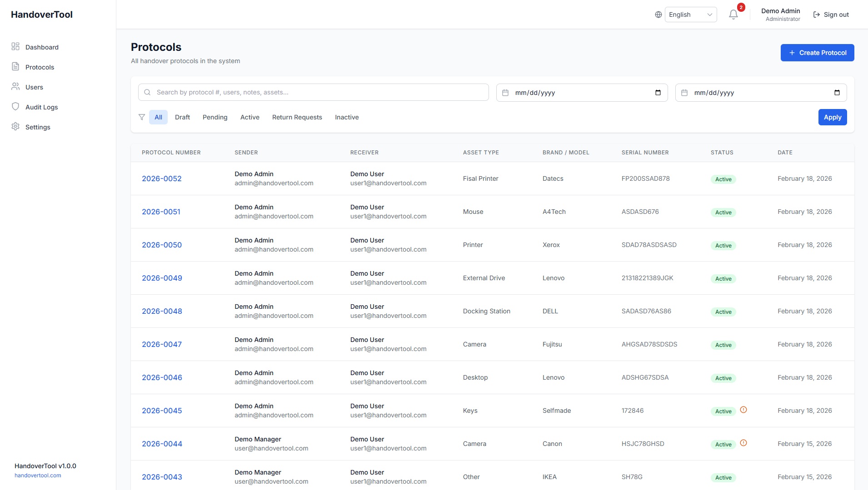868x490 pixels.
Task: Open protocol 2026-0048
Action: point(162,311)
